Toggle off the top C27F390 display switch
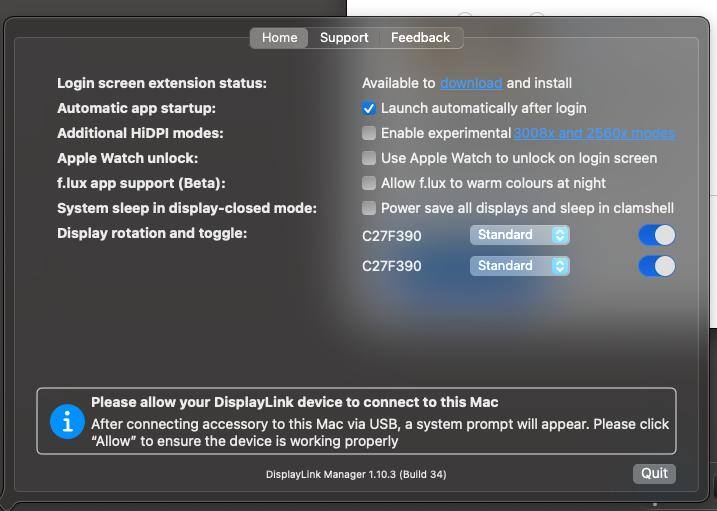717x511 pixels. coord(656,235)
